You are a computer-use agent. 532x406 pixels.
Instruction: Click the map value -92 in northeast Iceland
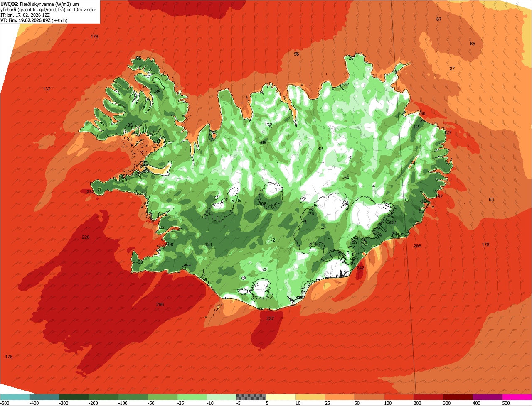(x=416, y=127)
